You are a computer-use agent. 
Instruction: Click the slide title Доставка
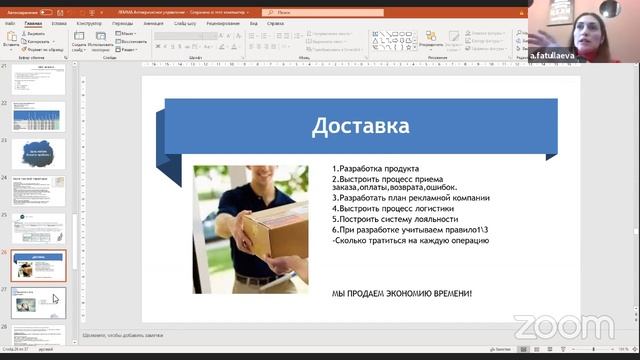[x=361, y=126]
